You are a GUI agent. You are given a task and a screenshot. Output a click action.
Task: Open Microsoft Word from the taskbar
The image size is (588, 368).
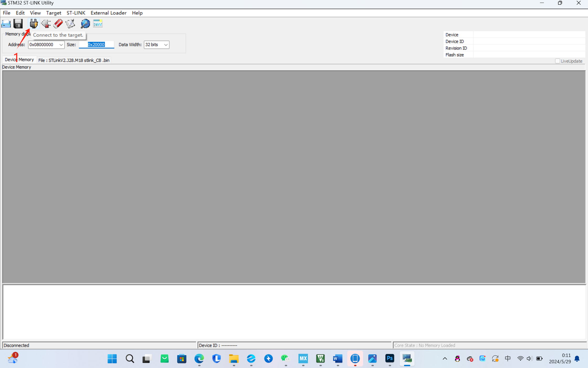click(338, 359)
